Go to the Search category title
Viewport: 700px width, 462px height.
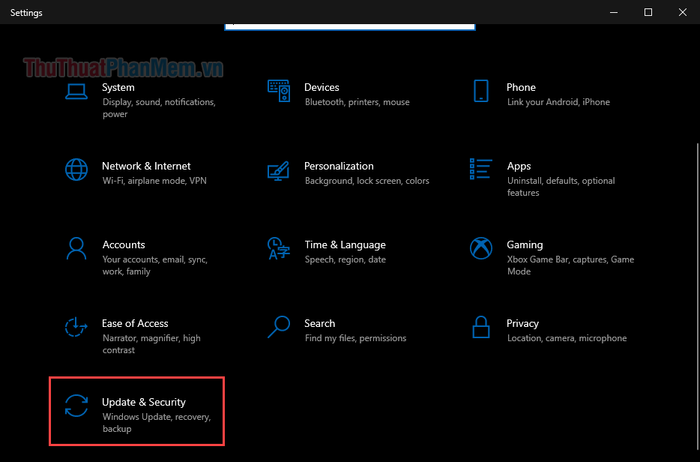point(320,323)
